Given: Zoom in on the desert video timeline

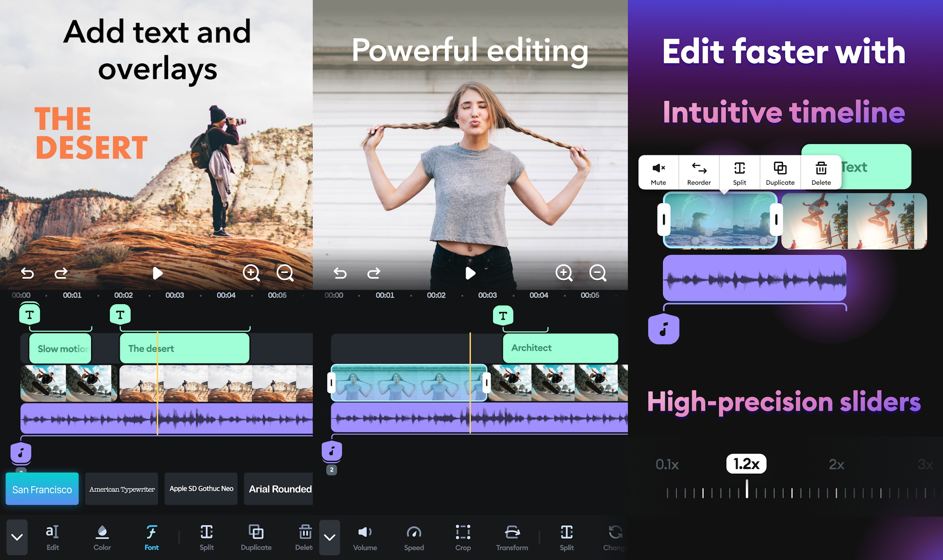Looking at the screenshot, I should [x=251, y=273].
